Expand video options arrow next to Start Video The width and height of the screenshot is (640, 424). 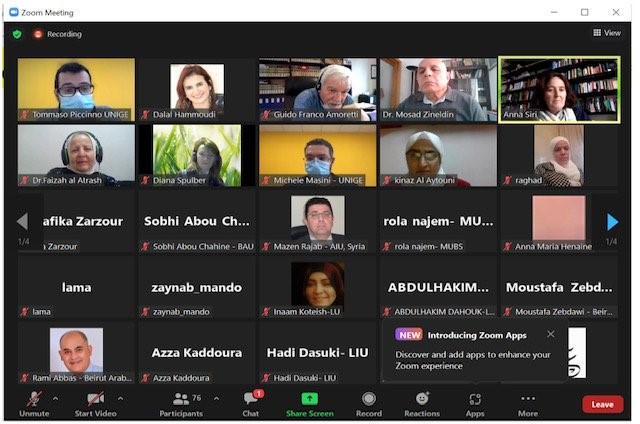(120, 397)
